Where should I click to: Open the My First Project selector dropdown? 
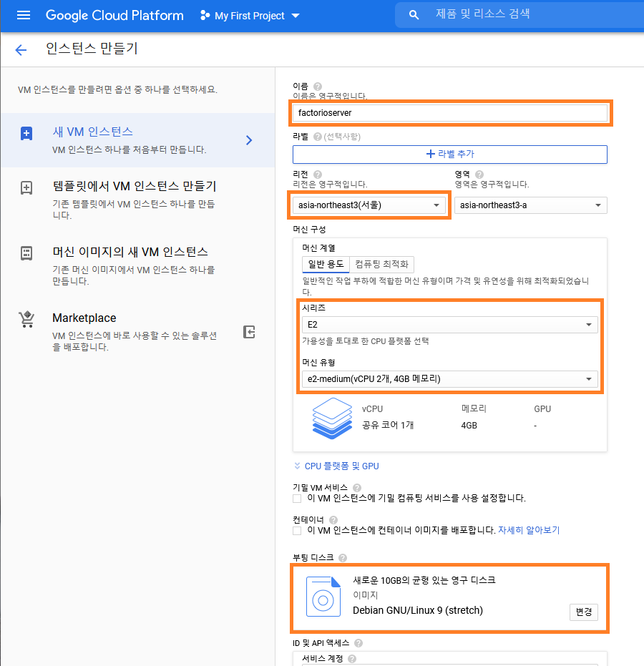(x=250, y=16)
